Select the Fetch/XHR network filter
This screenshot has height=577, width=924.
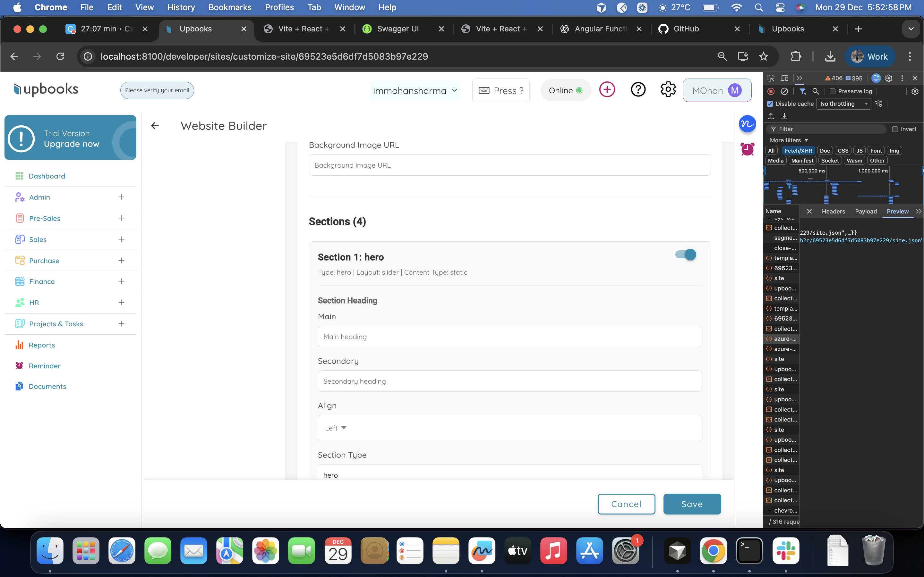[798, 150]
